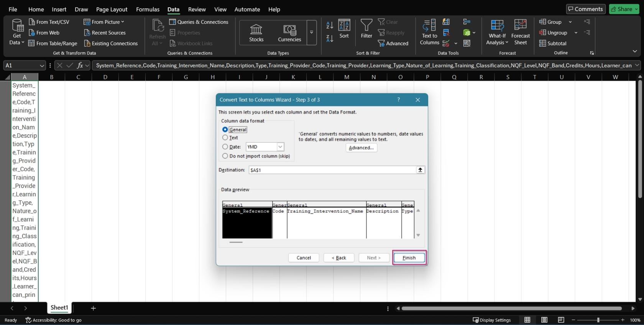Open the Comments pane

coord(585,9)
